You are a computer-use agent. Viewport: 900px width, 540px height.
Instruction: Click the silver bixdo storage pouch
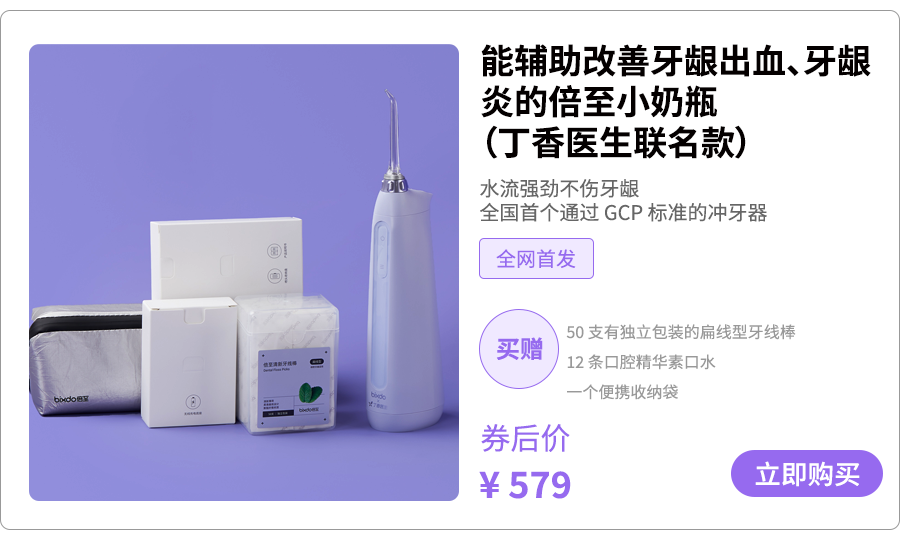(86, 359)
